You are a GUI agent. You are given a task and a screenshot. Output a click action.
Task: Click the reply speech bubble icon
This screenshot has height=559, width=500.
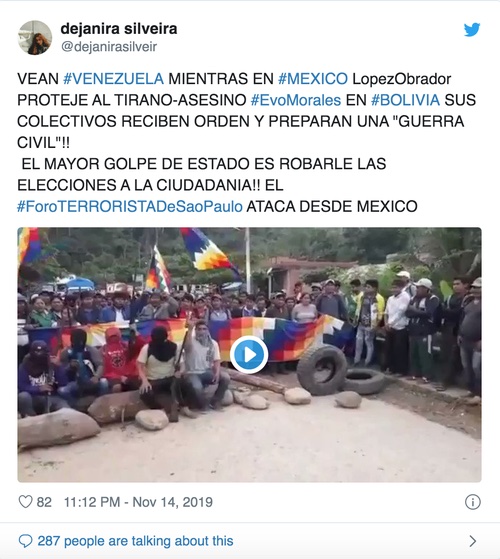[25, 541]
